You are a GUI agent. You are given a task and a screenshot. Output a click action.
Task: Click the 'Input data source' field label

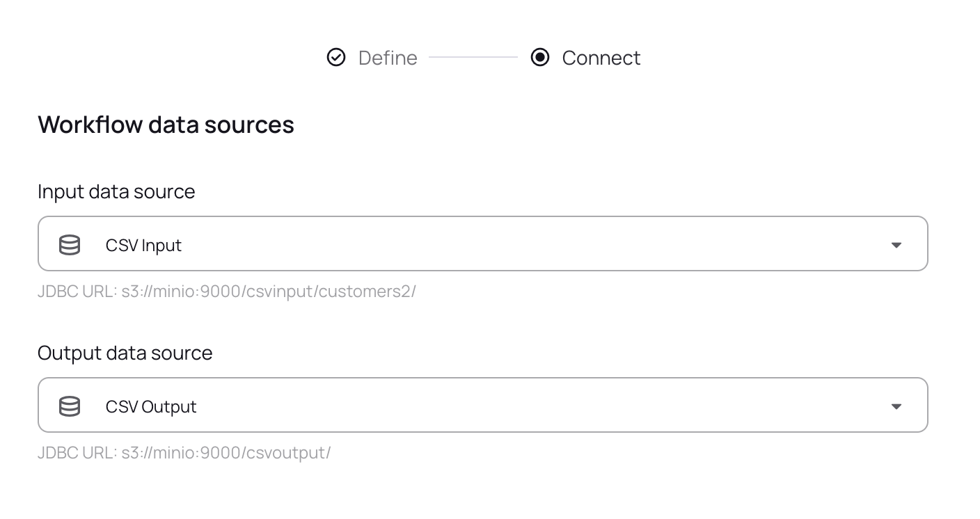[x=116, y=191]
